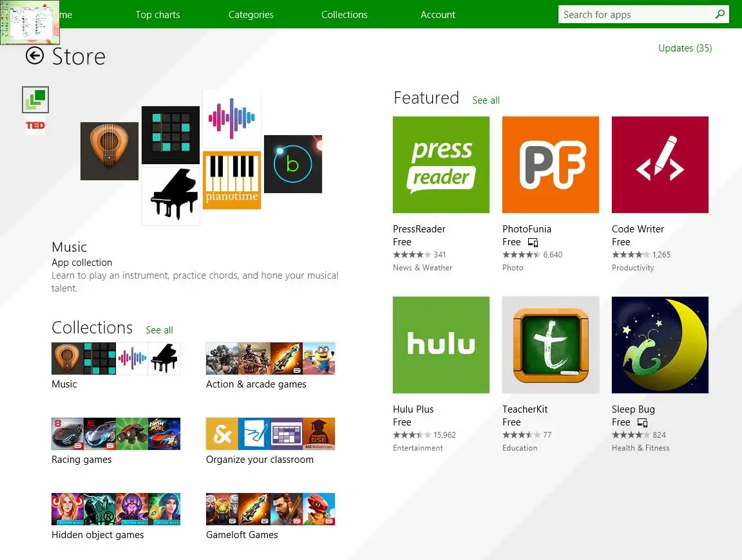Image resolution: width=742 pixels, height=560 pixels.
Task: Click the Gameloft Games label
Action: 242,535
